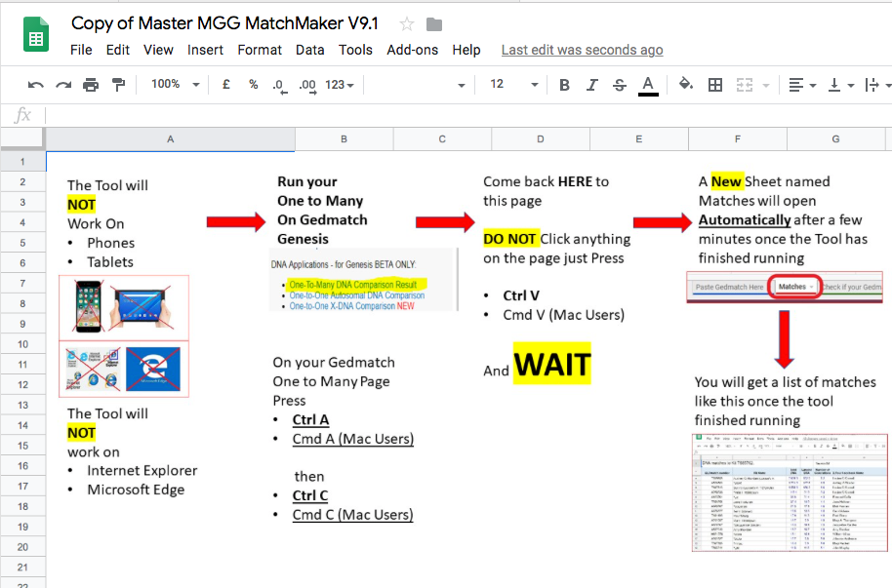Screen dimensions: 892x588
Task: Format as percent
Action: [x=253, y=85]
